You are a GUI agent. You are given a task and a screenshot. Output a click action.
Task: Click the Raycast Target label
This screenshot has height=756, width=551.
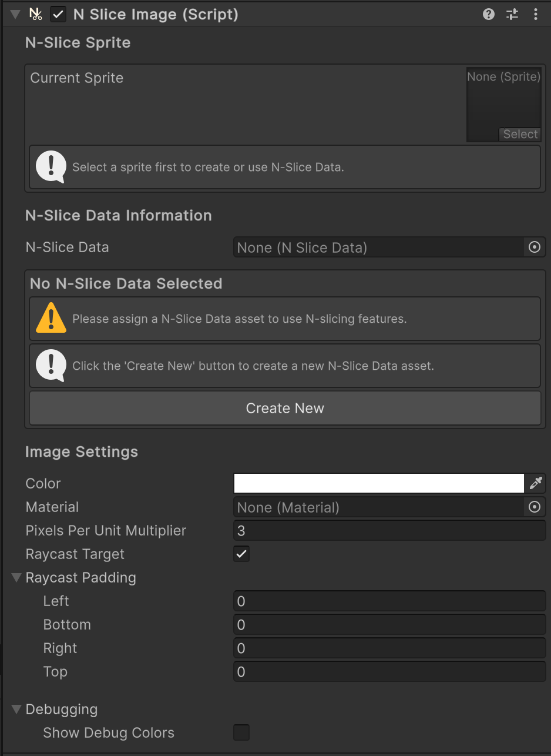click(x=75, y=554)
